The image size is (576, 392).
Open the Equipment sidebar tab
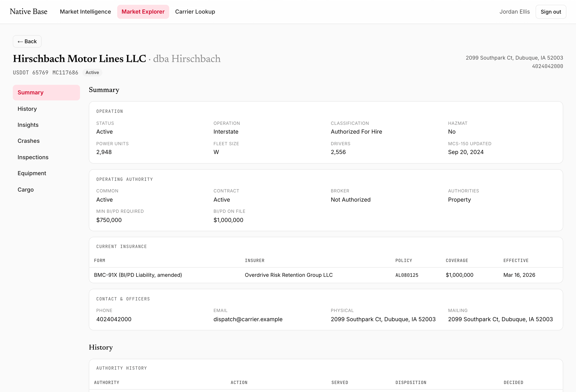click(x=46, y=173)
